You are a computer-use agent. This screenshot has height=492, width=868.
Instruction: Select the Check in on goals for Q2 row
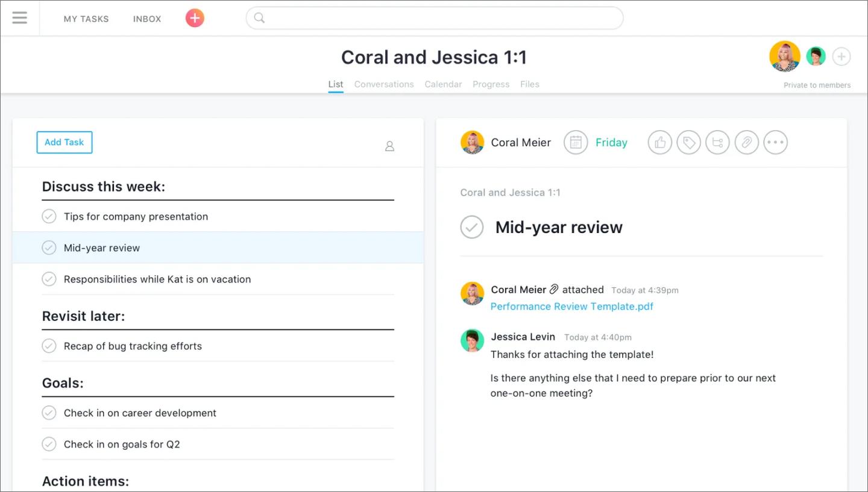[x=218, y=444]
